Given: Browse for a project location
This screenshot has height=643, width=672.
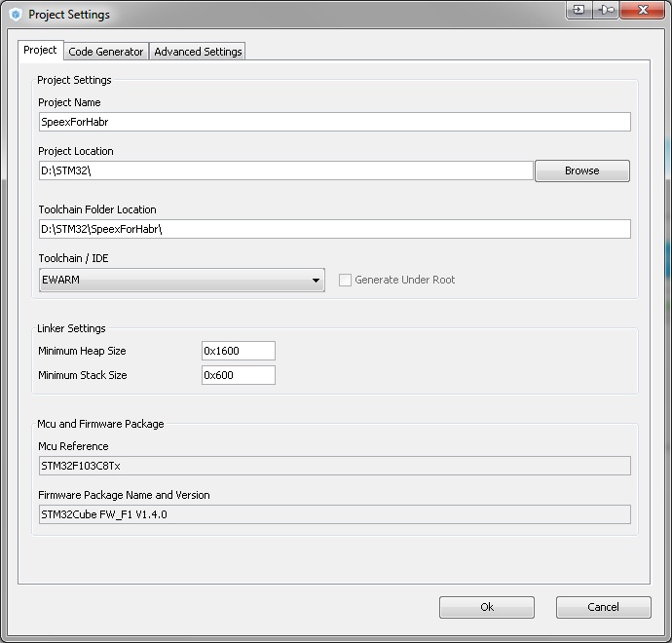Looking at the screenshot, I should pyautogui.click(x=582, y=170).
